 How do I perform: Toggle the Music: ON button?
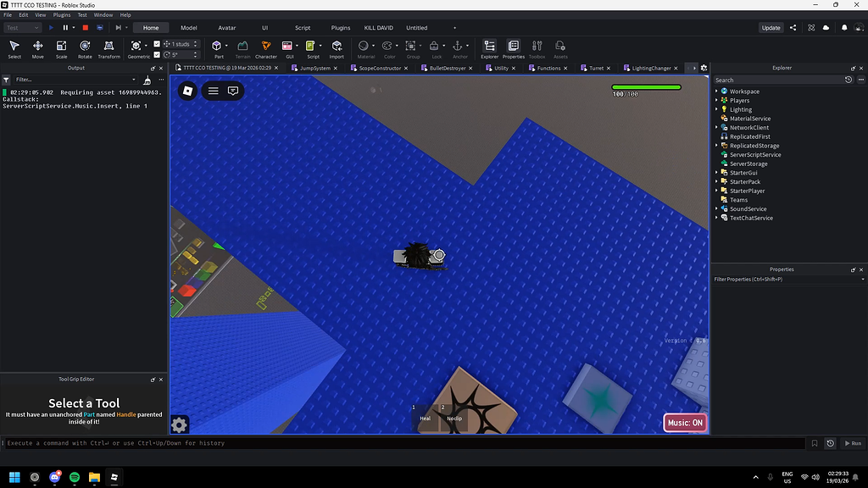coord(685,423)
